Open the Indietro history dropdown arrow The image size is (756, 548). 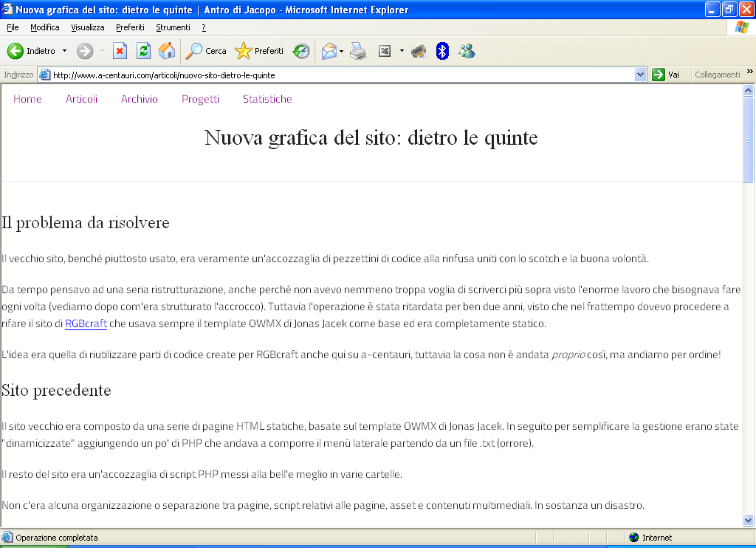65,51
